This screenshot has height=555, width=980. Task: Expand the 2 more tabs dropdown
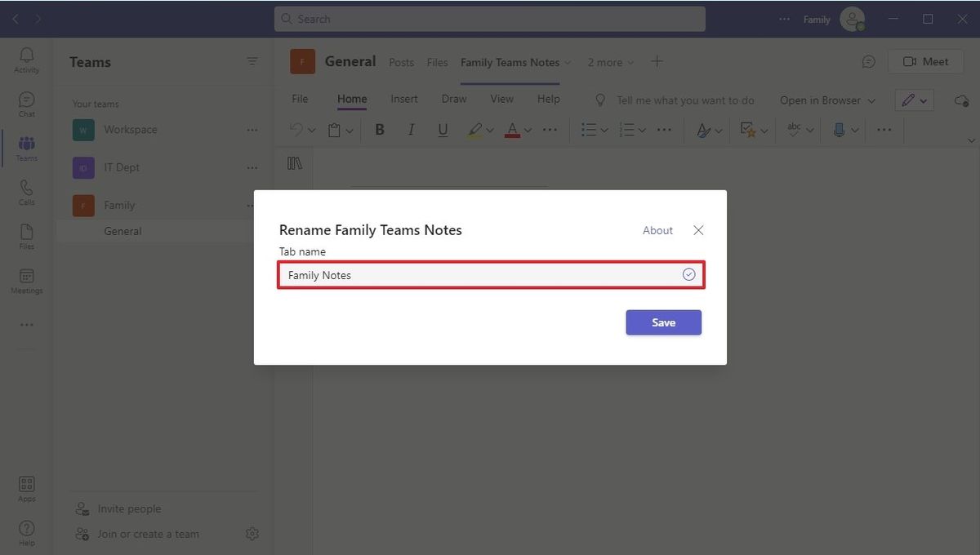pos(610,61)
